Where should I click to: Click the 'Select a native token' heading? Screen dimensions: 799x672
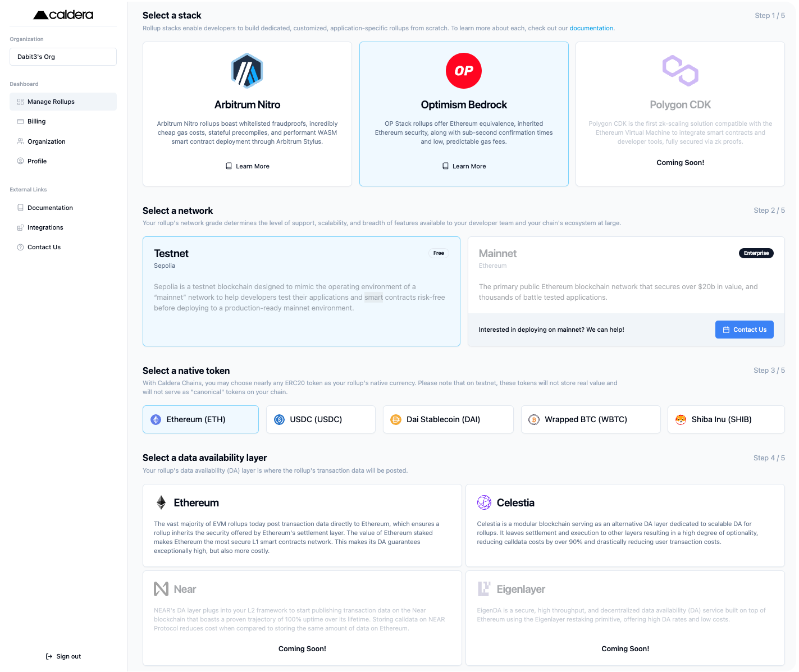(x=186, y=371)
